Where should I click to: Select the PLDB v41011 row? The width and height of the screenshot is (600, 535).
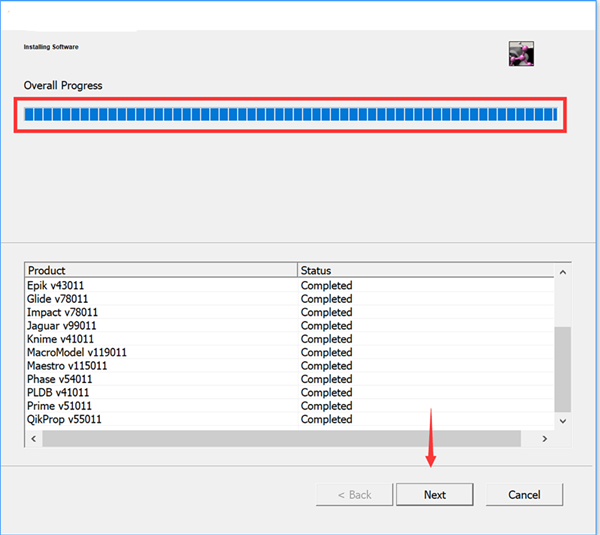(x=290, y=393)
